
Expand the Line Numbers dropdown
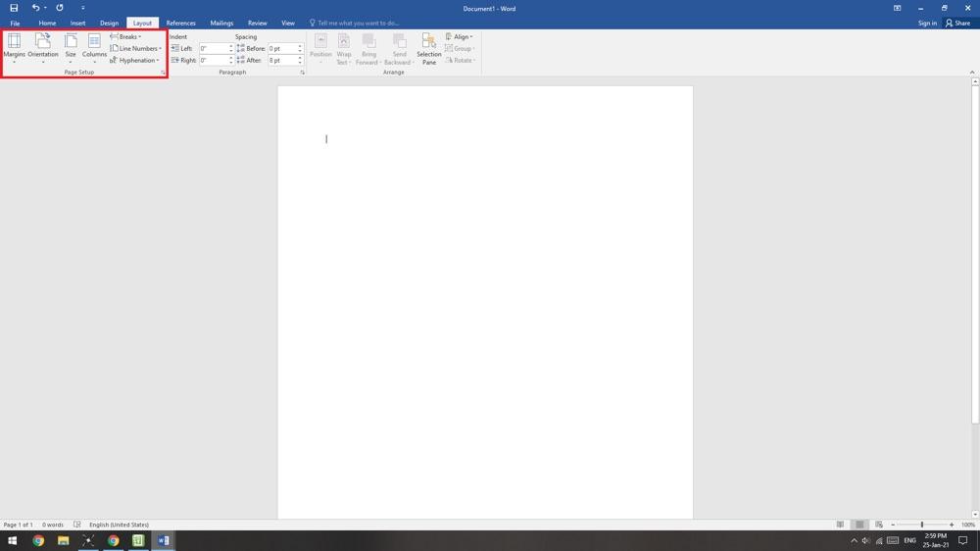136,48
